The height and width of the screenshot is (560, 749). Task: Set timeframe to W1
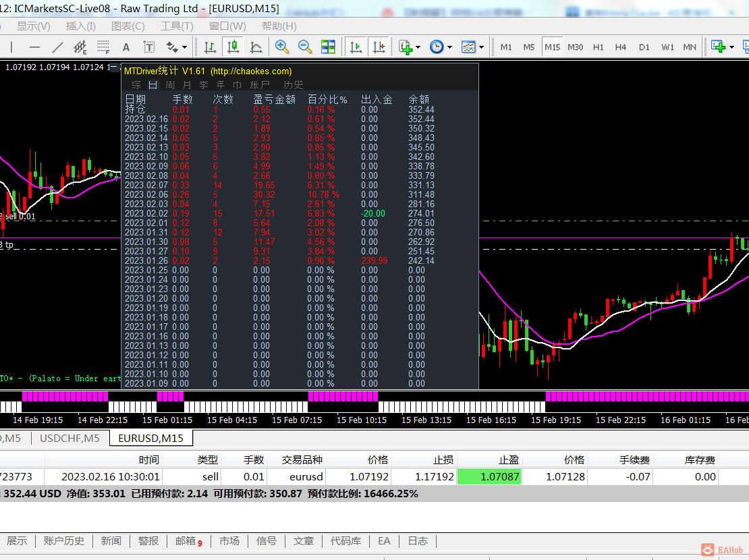click(x=667, y=47)
